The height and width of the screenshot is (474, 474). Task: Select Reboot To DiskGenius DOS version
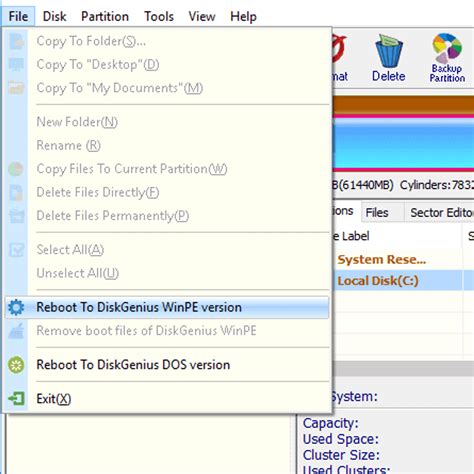(x=167, y=365)
